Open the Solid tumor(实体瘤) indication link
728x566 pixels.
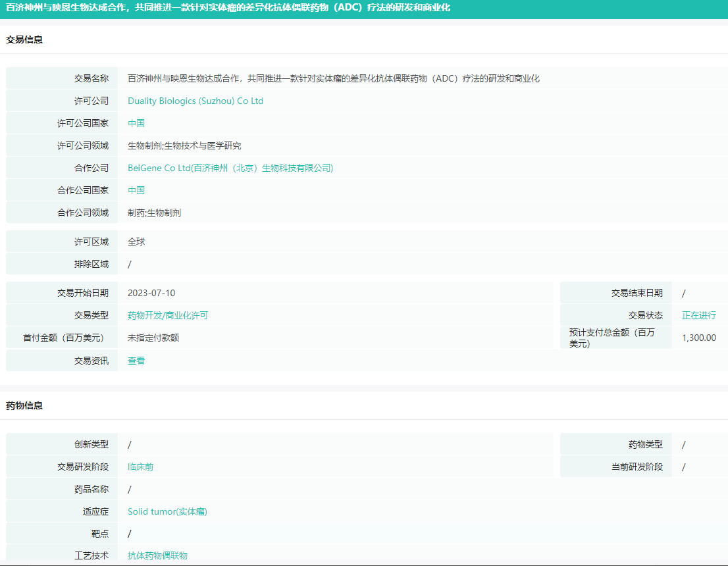pos(167,511)
